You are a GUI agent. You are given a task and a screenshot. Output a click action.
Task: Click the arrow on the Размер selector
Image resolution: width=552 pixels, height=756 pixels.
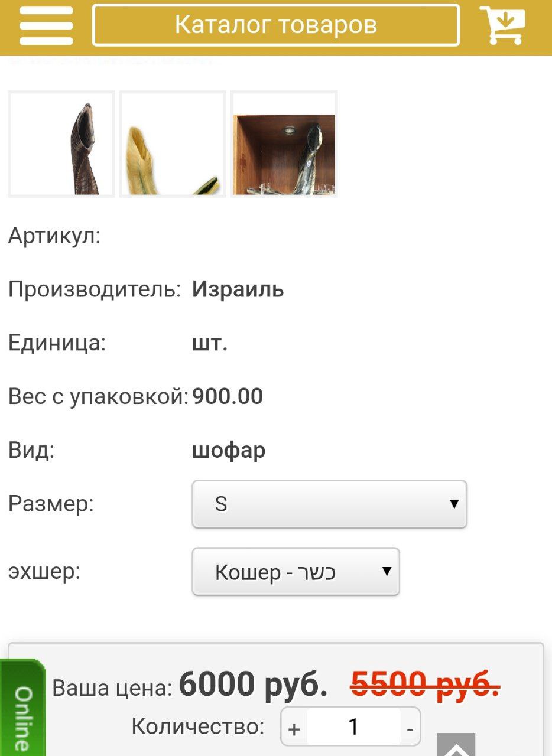[454, 504]
